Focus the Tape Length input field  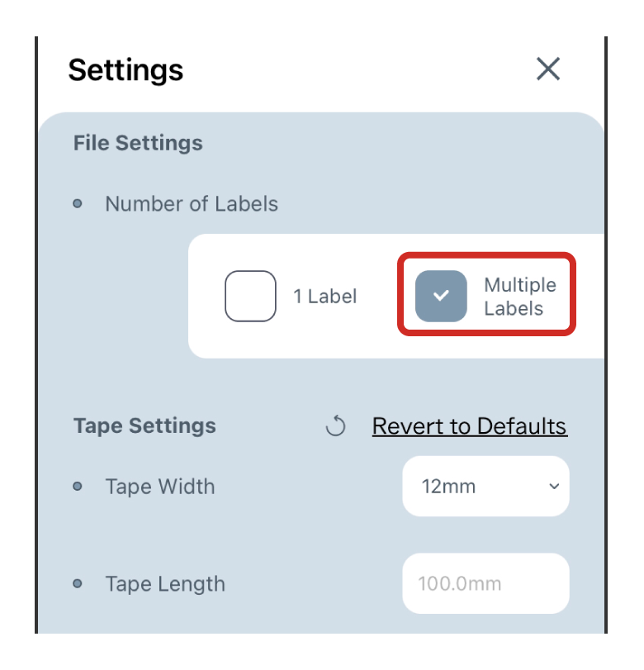tap(485, 583)
